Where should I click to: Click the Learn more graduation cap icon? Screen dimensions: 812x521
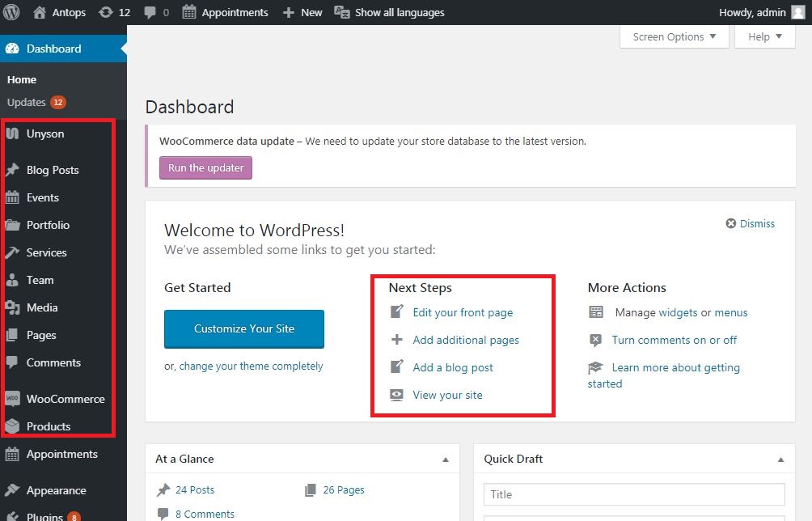click(x=595, y=368)
